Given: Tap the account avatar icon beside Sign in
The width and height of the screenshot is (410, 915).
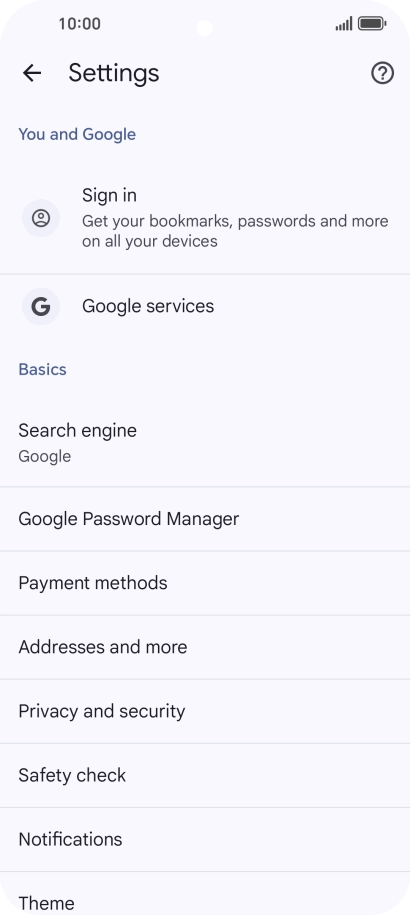Looking at the screenshot, I should 41,218.
